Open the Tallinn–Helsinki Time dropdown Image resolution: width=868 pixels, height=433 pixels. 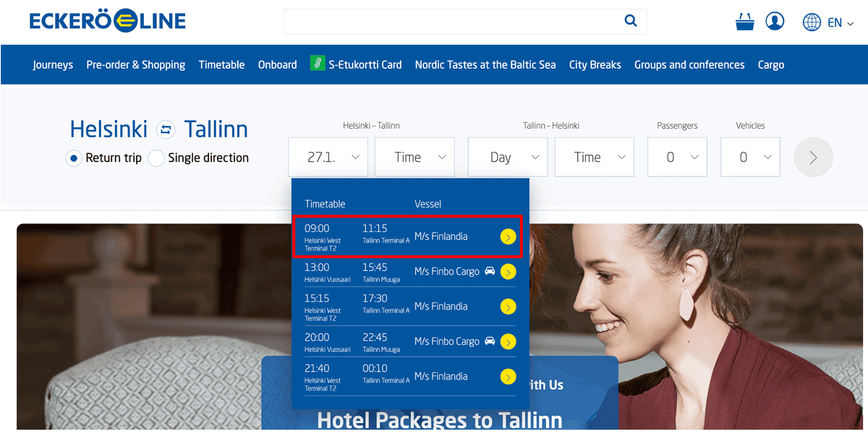595,157
